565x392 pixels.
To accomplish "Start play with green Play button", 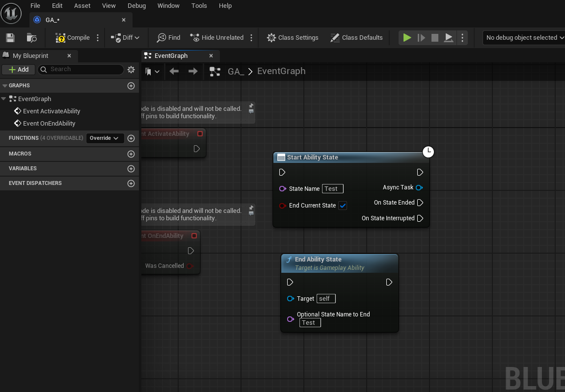I will (407, 37).
